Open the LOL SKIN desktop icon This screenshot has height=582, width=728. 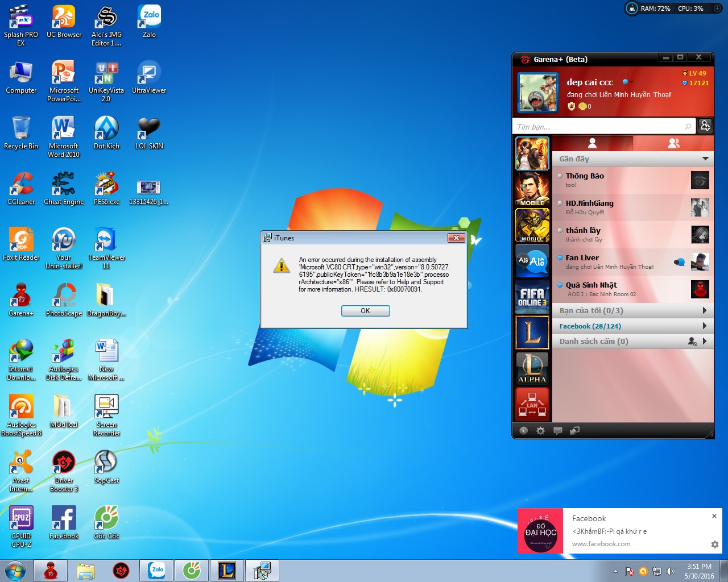149,134
